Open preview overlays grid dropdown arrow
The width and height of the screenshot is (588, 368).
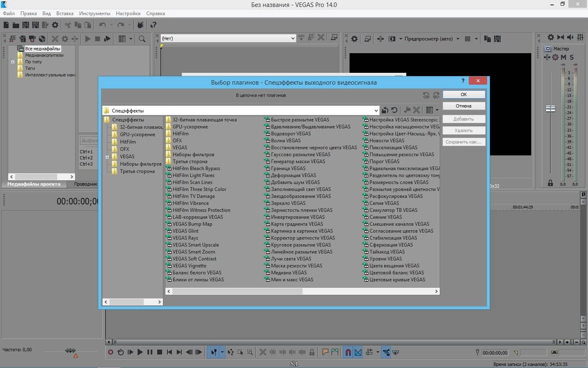(476, 39)
